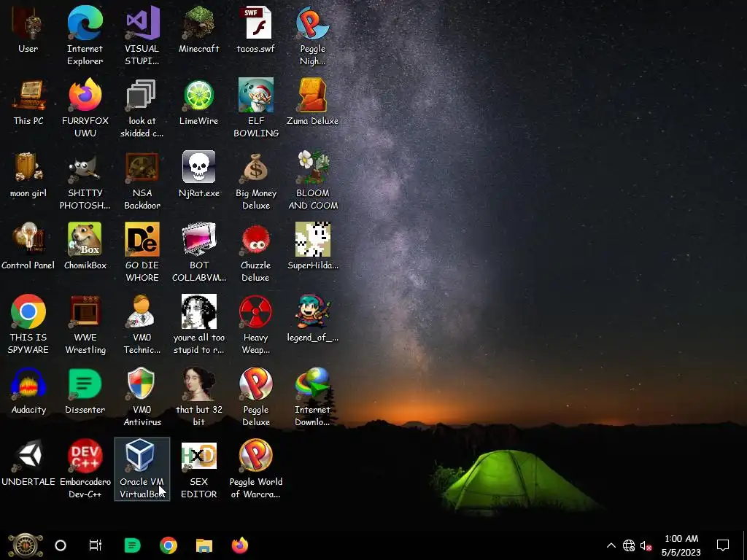Open Big Money Deluxe shortcut
747x560 pixels.
(256, 181)
